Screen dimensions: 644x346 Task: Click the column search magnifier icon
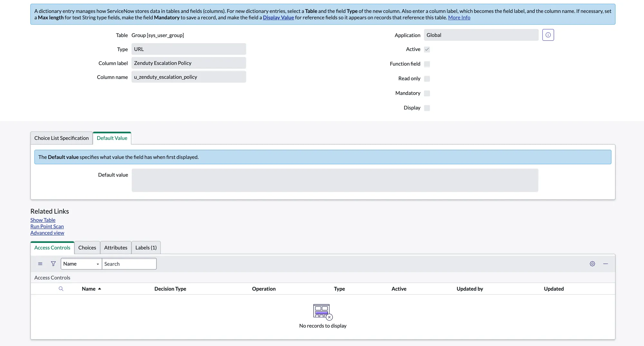(61, 289)
